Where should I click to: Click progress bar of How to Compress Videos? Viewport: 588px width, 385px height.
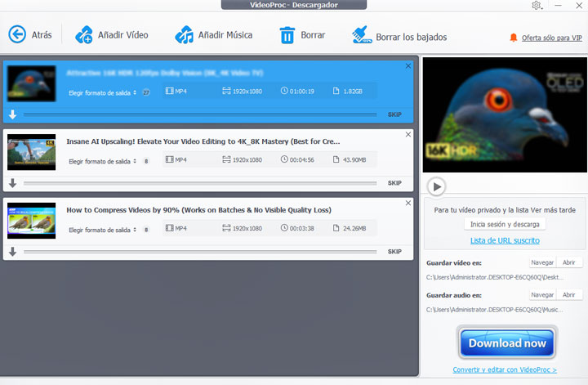pyautogui.click(x=200, y=252)
